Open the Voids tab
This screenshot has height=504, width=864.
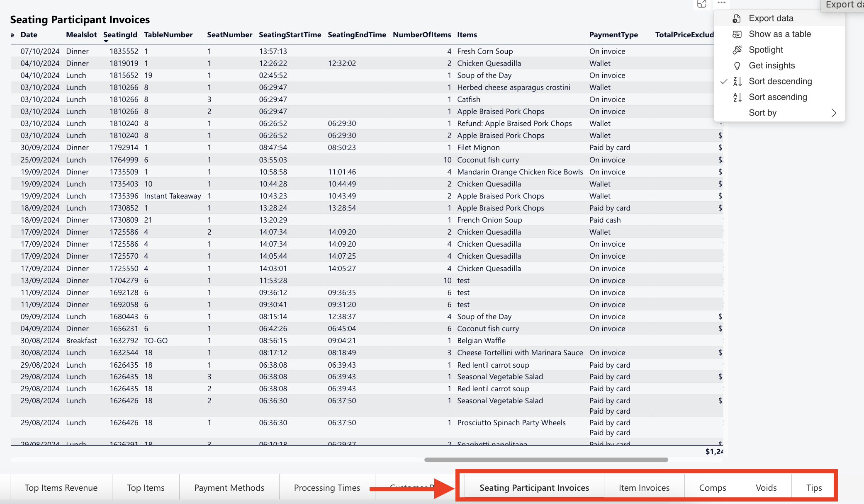(x=766, y=488)
